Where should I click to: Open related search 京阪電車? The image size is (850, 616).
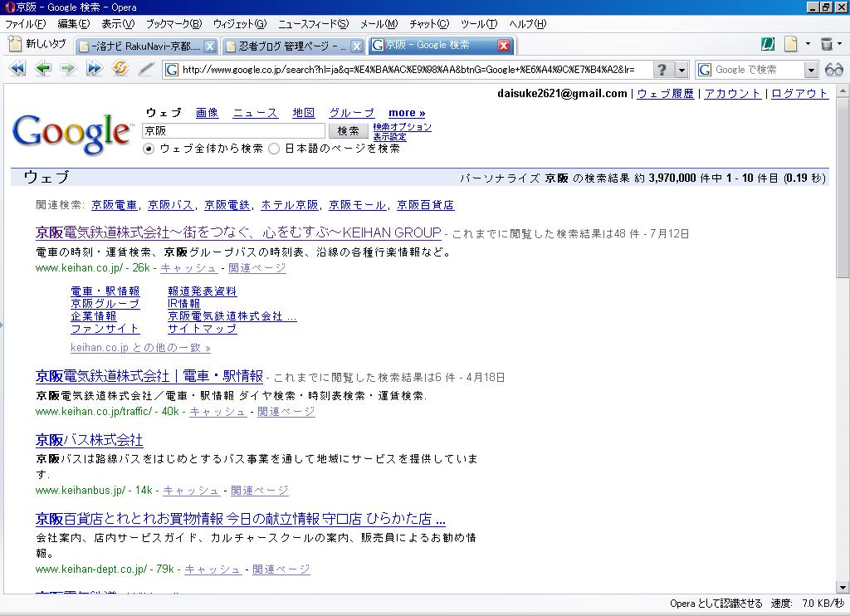[114, 205]
